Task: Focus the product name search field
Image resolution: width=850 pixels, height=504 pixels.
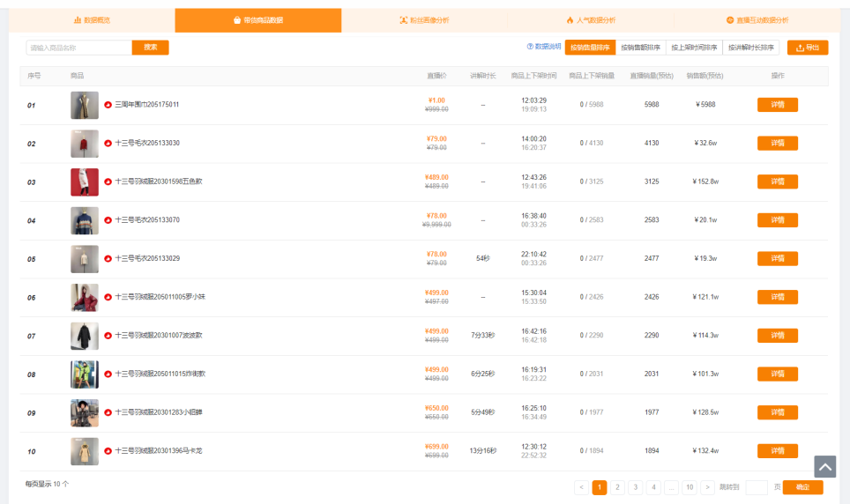Action: tap(79, 48)
